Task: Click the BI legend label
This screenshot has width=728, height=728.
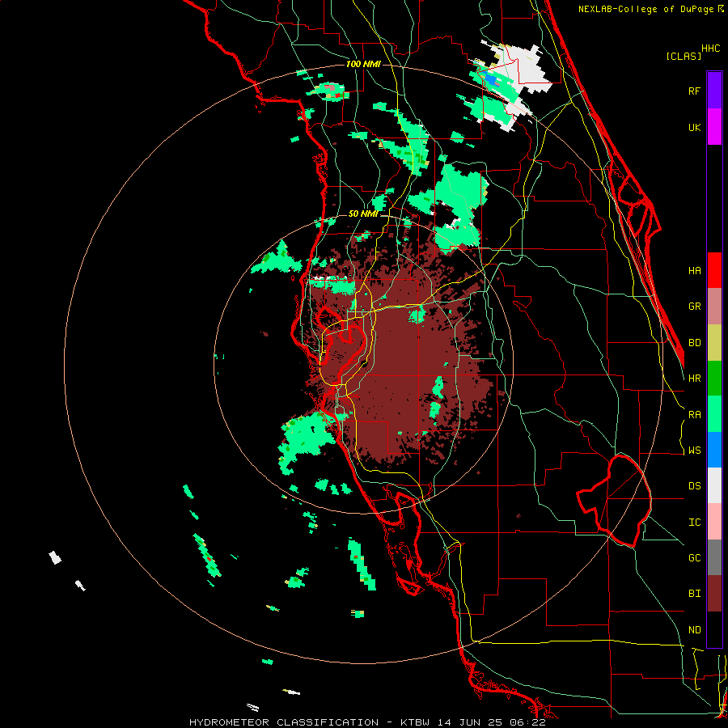Action: coord(695,594)
